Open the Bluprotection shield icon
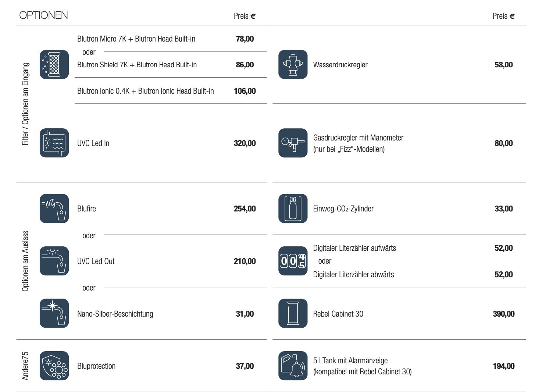 click(54, 366)
